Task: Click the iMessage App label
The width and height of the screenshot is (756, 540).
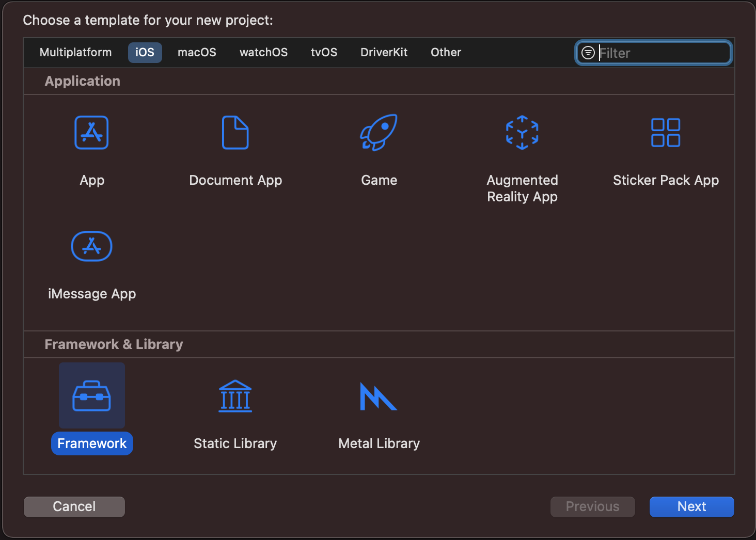Action: 92,294
